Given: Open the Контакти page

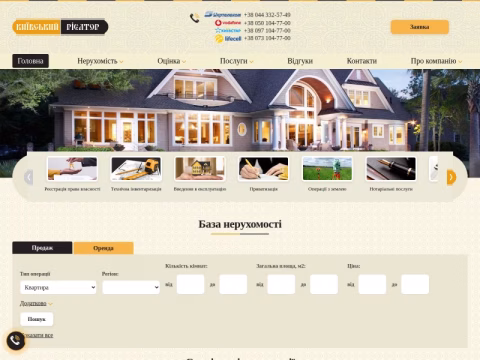Looking at the screenshot, I should click(x=362, y=61).
